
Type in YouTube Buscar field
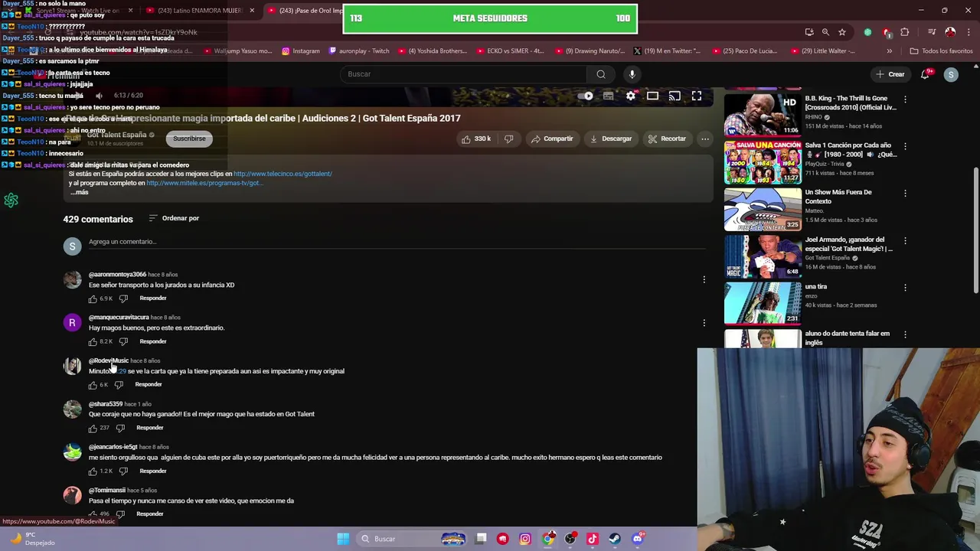464,74
